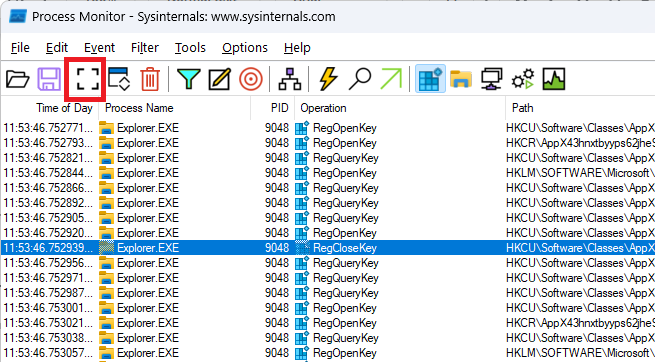Click the Save floppy disk icon
Screen dimensions: 655x362
49,79
